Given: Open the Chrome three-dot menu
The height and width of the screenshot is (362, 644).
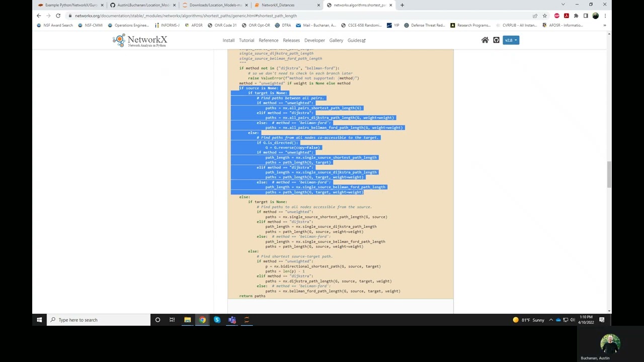Looking at the screenshot, I should (605, 16).
